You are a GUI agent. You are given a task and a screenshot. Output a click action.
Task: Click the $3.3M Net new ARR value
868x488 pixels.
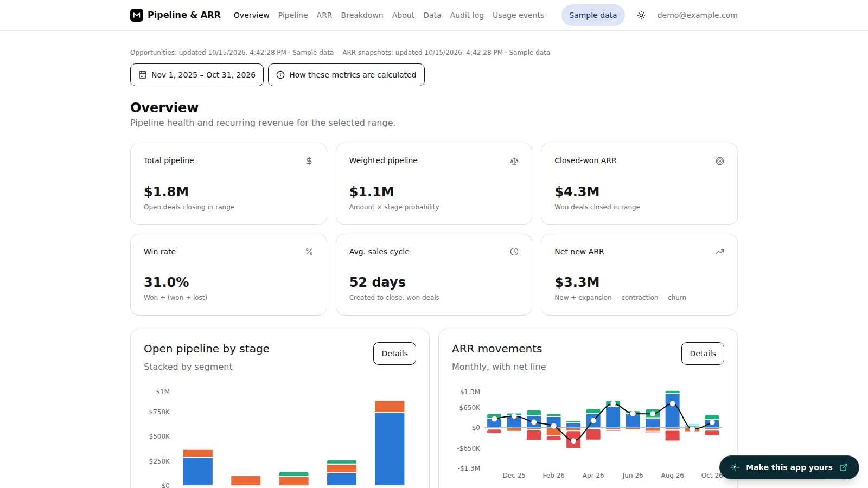pos(577,282)
